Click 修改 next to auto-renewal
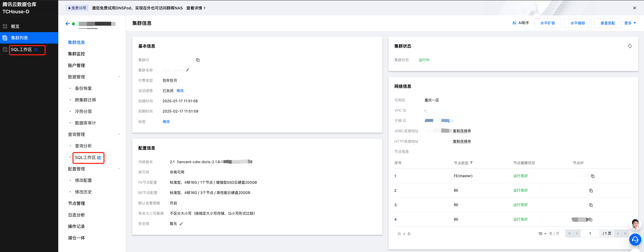 180,91
